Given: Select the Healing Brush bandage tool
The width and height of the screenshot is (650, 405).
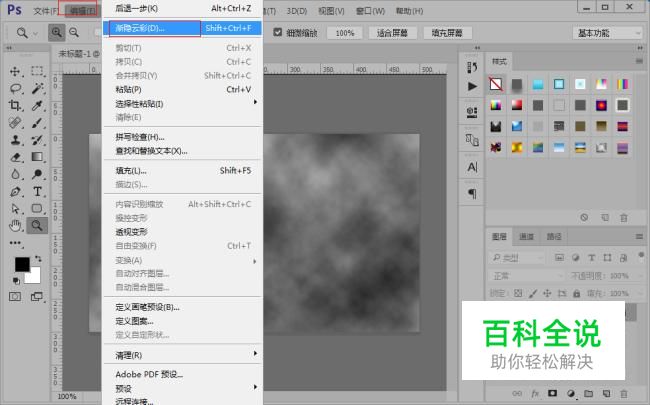Looking at the screenshot, I should click(x=15, y=123).
